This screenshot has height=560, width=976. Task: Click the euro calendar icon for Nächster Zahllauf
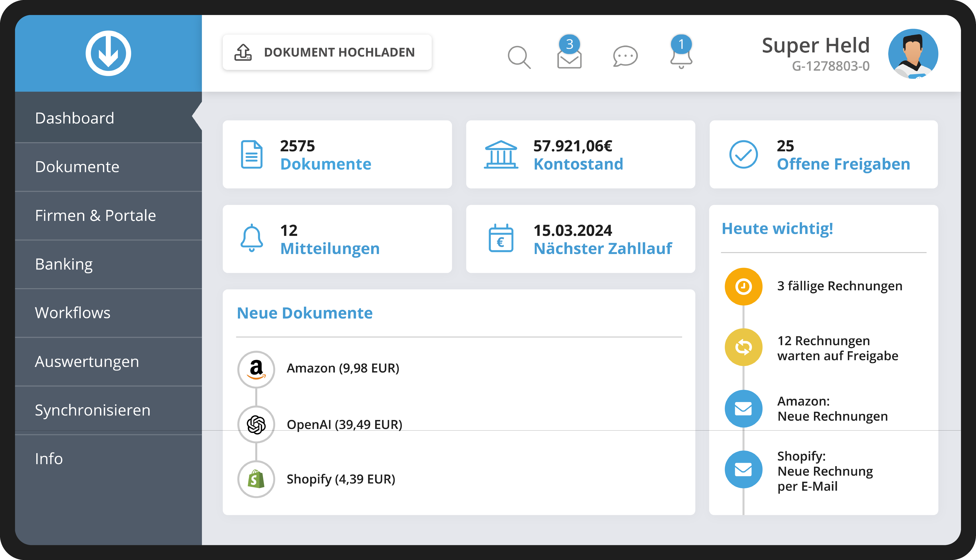pos(501,238)
